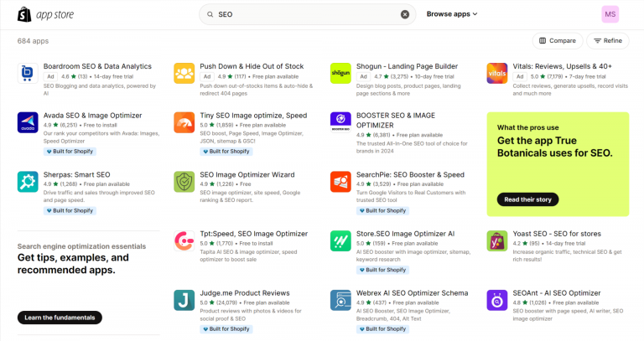The width and height of the screenshot is (644, 341).
Task: Open Vitals app icon
Action: pyautogui.click(x=497, y=73)
